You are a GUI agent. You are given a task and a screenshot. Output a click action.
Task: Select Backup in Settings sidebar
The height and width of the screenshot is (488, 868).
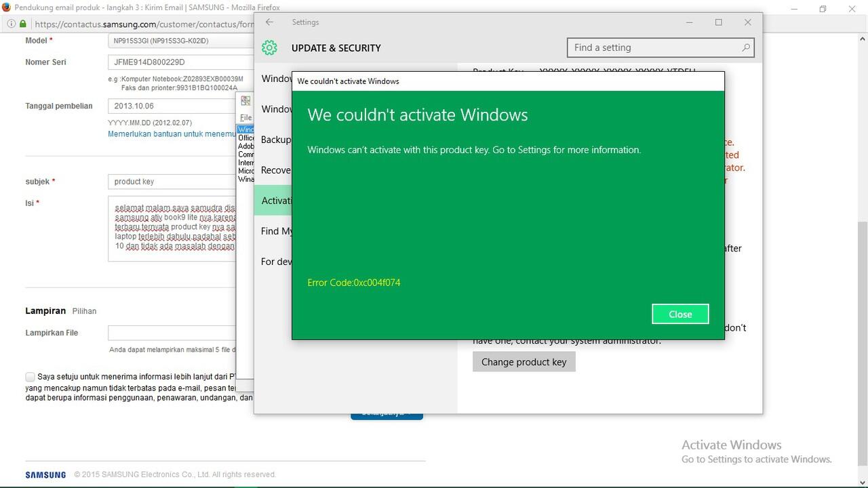point(274,140)
